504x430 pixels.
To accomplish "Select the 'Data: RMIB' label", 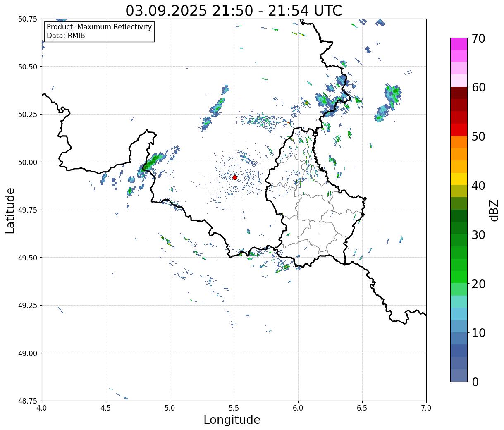I will pyautogui.click(x=66, y=36).
